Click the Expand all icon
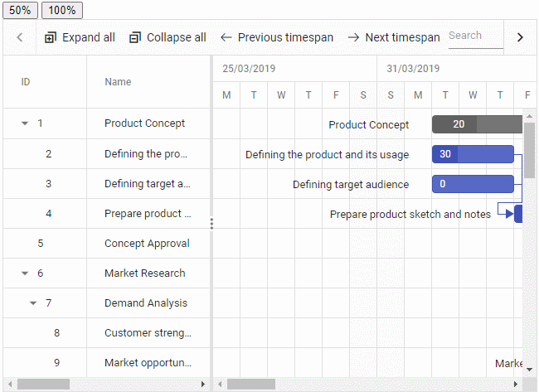Viewport: 539px width, 392px height. pos(51,37)
